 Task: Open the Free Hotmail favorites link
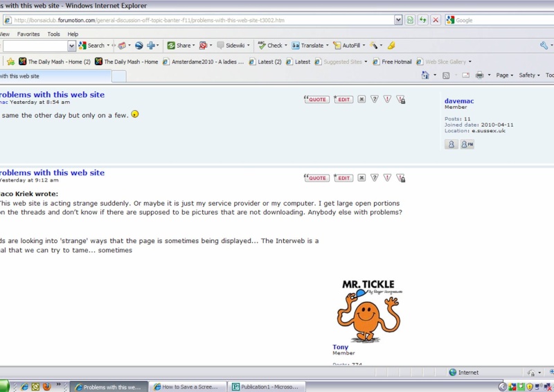pyautogui.click(x=392, y=62)
